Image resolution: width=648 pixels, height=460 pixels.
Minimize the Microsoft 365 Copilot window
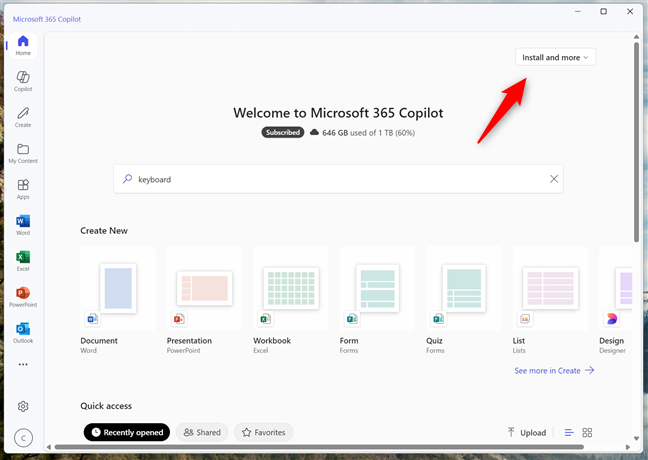click(x=578, y=12)
